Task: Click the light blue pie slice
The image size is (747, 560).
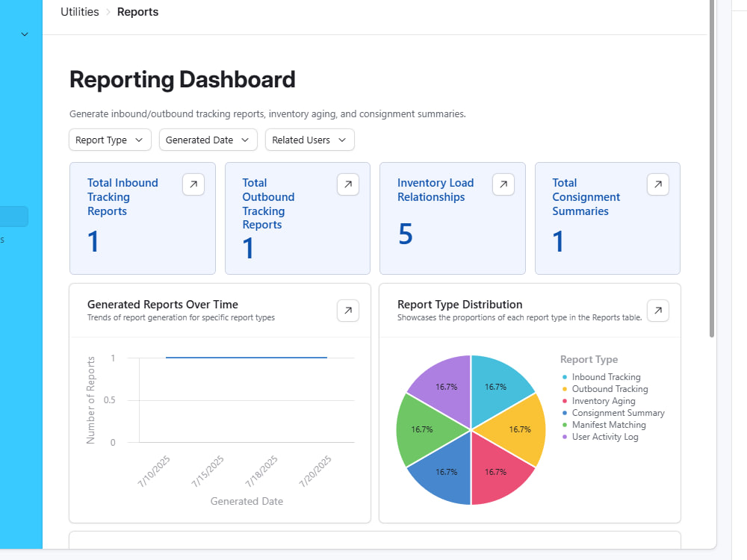Action: point(498,387)
